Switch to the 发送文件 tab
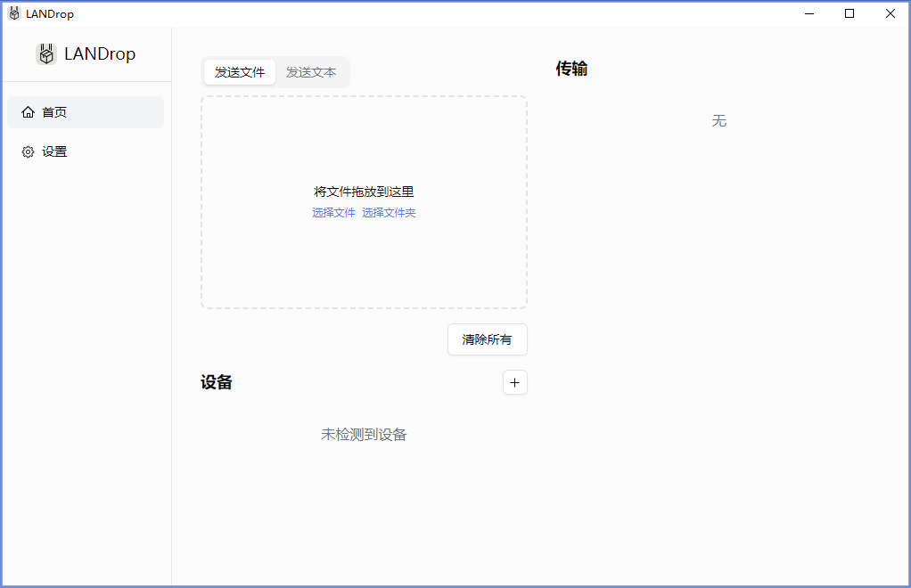911x588 pixels. pyautogui.click(x=240, y=72)
